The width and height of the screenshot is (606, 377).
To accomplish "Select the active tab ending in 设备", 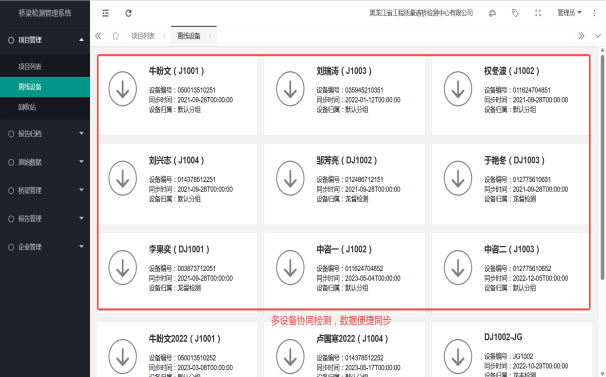I will tap(189, 36).
